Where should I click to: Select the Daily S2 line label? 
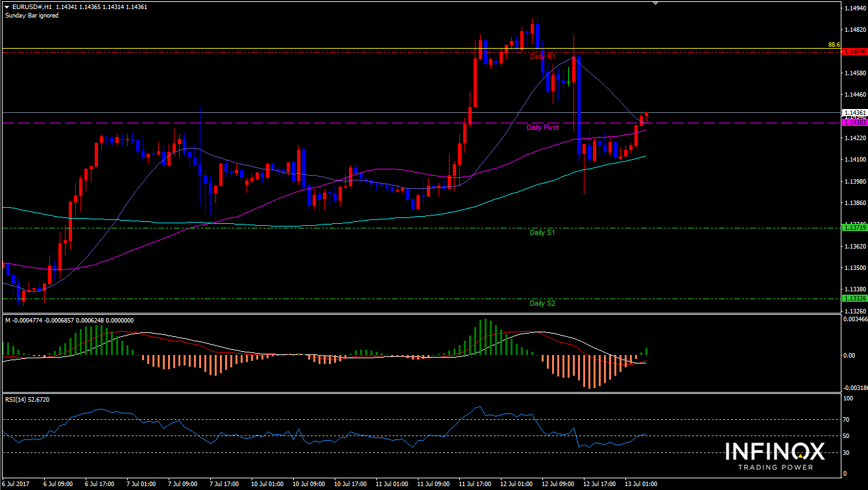click(542, 303)
